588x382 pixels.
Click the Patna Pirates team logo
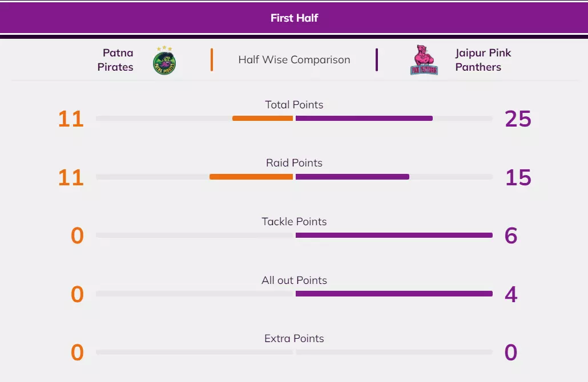tap(164, 60)
